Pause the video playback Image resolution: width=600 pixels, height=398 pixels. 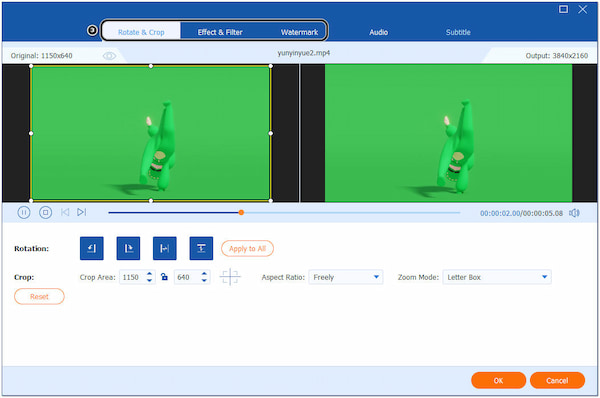24,212
